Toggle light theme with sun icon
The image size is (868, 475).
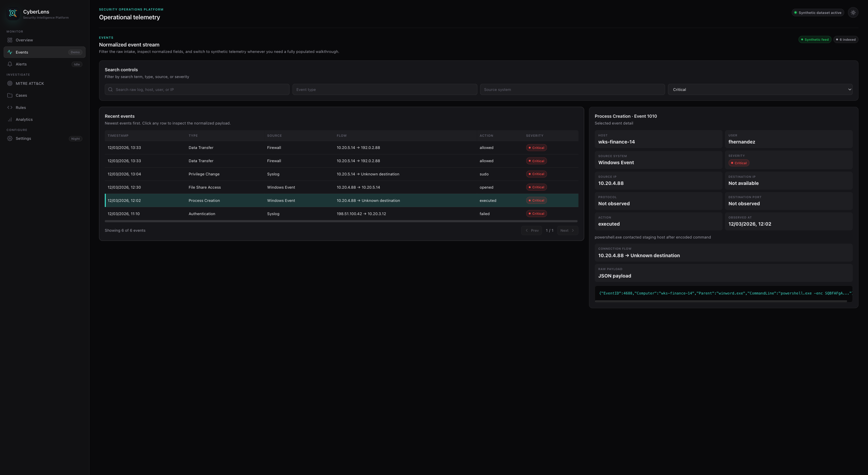click(853, 13)
